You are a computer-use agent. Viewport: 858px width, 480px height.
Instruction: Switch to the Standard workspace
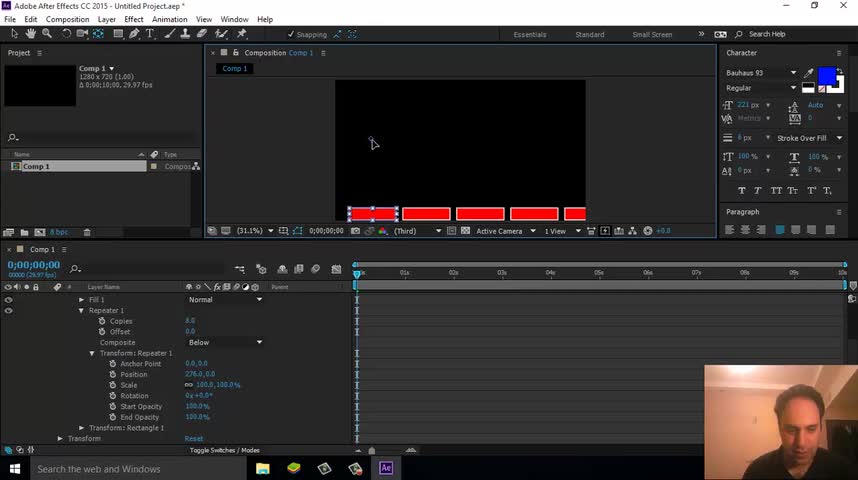tap(590, 34)
